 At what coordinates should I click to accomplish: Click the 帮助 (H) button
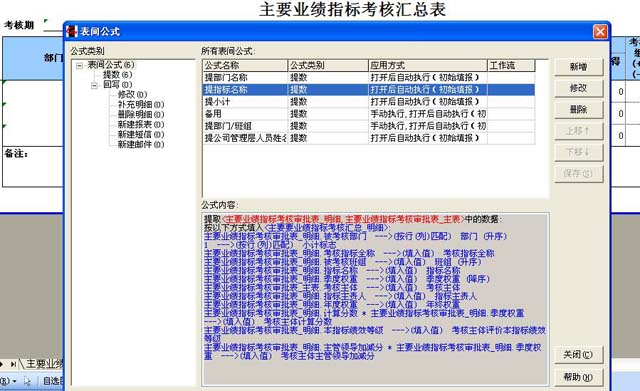click(x=578, y=377)
